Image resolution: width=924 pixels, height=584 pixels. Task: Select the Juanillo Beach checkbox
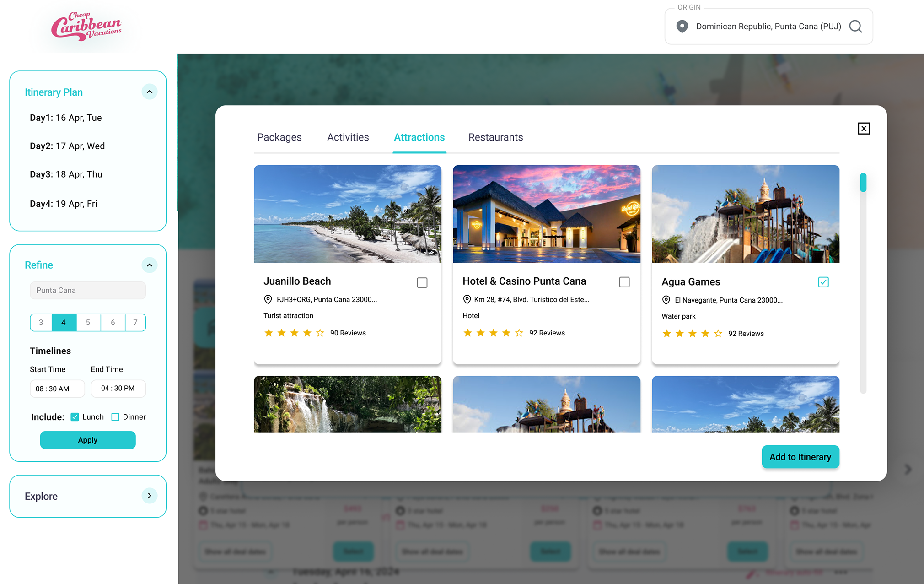(422, 282)
